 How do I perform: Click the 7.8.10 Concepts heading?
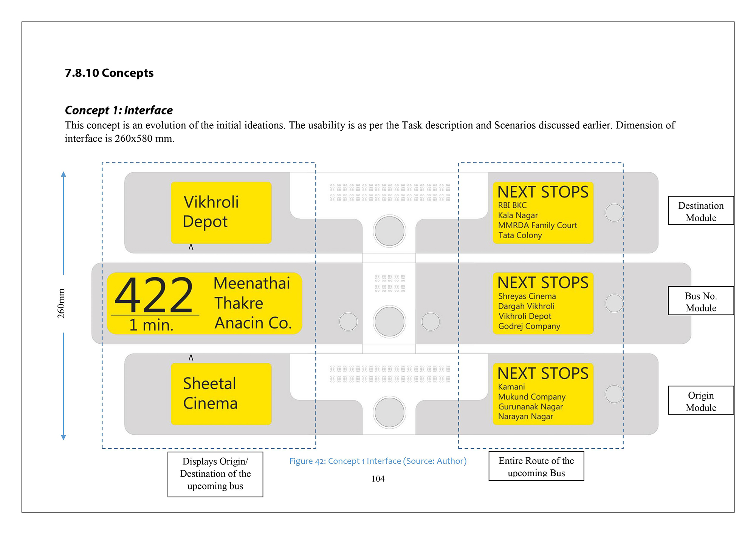tap(109, 73)
